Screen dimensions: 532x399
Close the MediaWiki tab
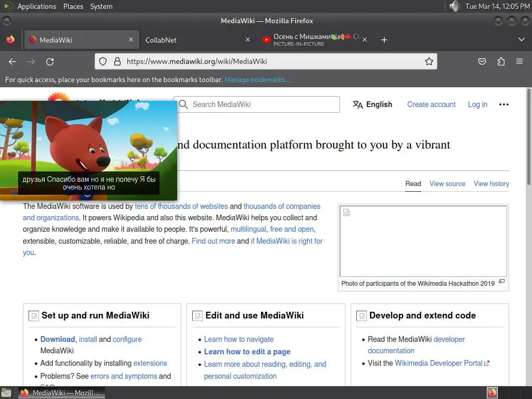tap(131, 39)
